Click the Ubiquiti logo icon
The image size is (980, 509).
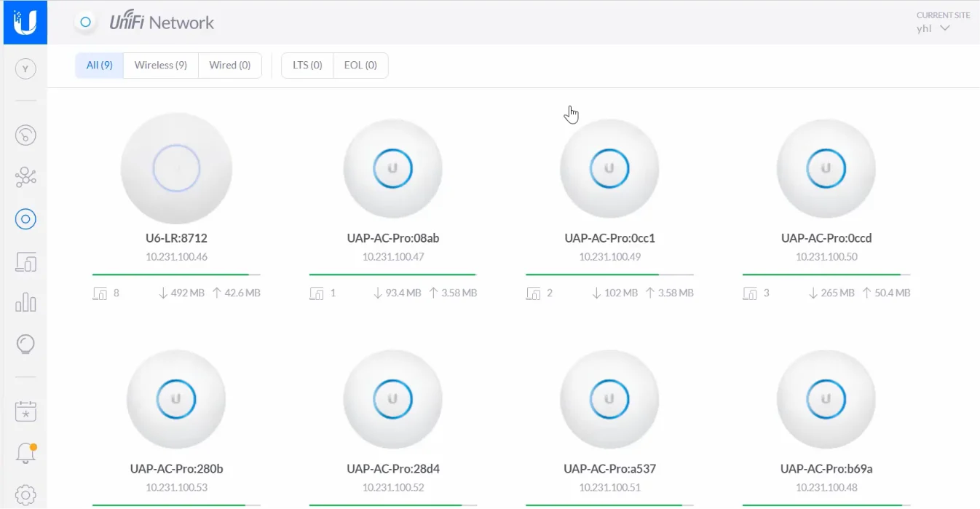[x=25, y=22]
